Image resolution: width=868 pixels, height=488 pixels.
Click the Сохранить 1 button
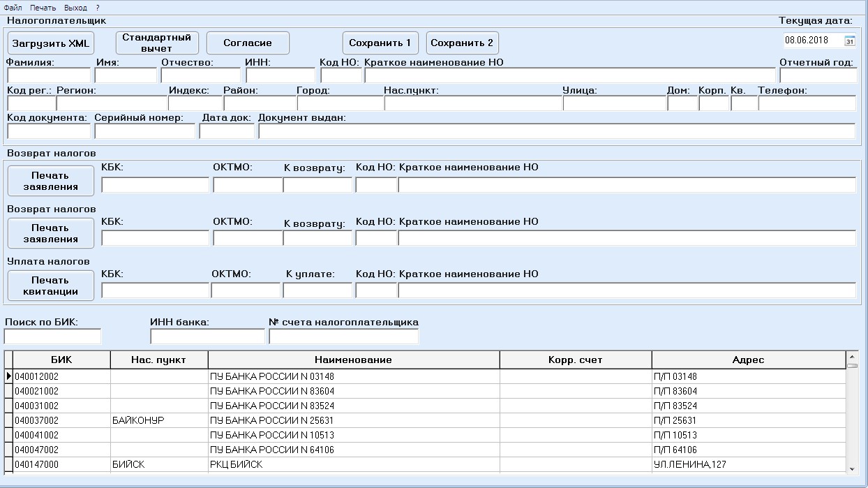pos(380,43)
